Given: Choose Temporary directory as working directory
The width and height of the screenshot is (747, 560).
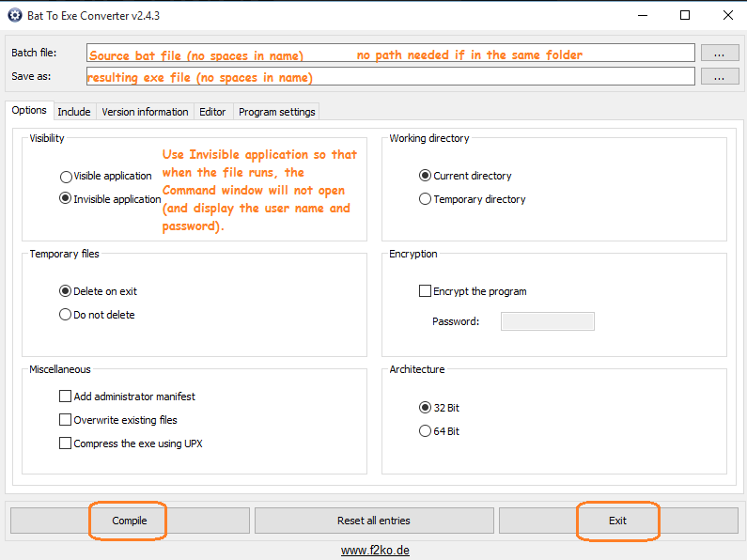Looking at the screenshot, I should point(426,199).
